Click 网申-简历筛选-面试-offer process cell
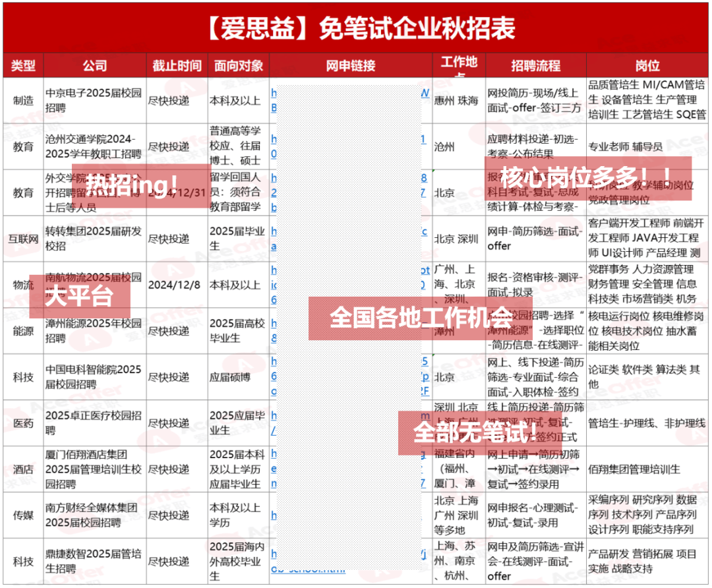Screen dimensions: 712x588 pos(536,239)
